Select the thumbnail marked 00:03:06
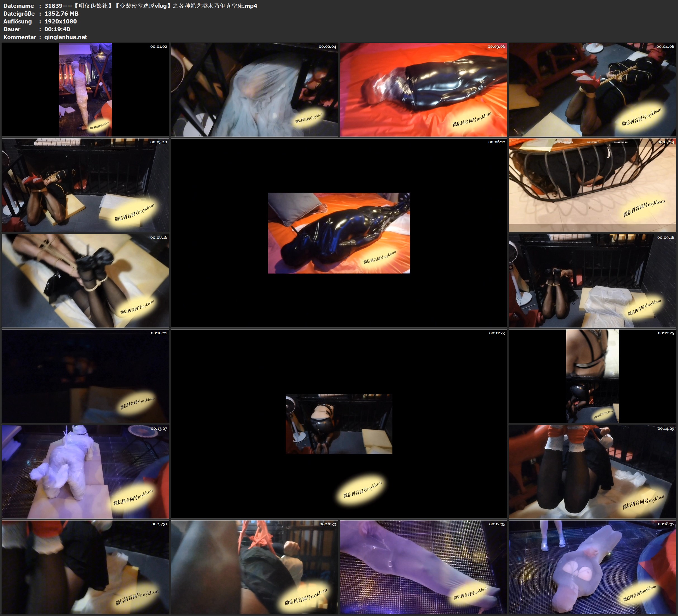This screenshot has height=616, width=678. (423, 90)
